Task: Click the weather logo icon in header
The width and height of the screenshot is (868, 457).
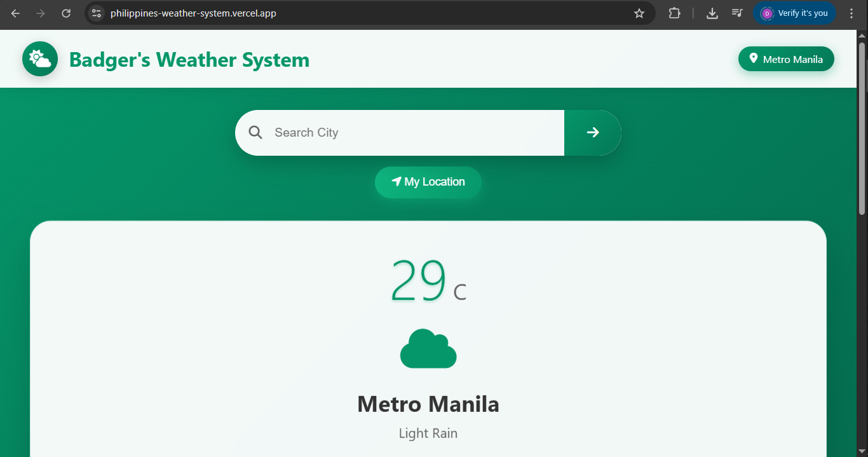Action: [40, 59]
